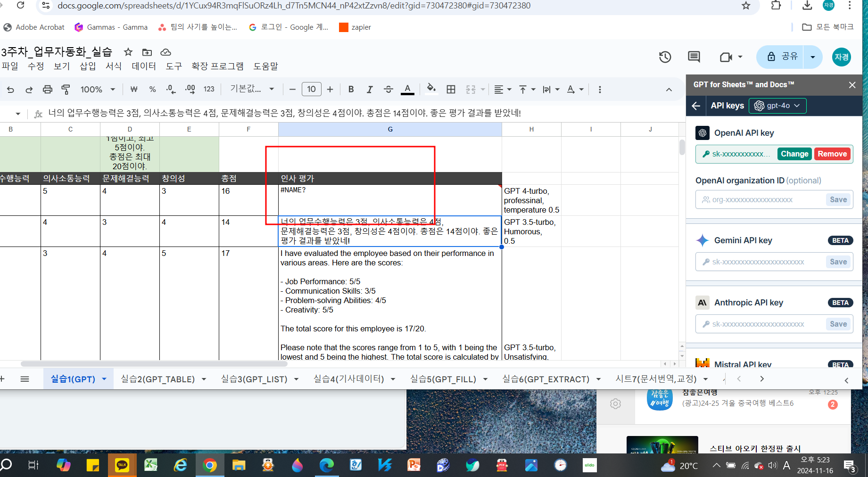This screenshot has width=868, height=477.
Task: Print the spreadsheet using the printer icon
Action: click(48, 90)
